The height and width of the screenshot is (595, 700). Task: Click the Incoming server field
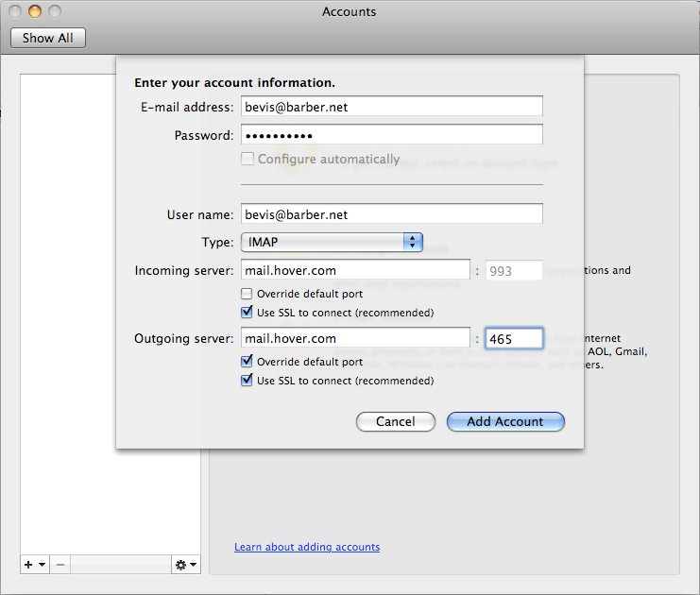[x=355, y=270]
